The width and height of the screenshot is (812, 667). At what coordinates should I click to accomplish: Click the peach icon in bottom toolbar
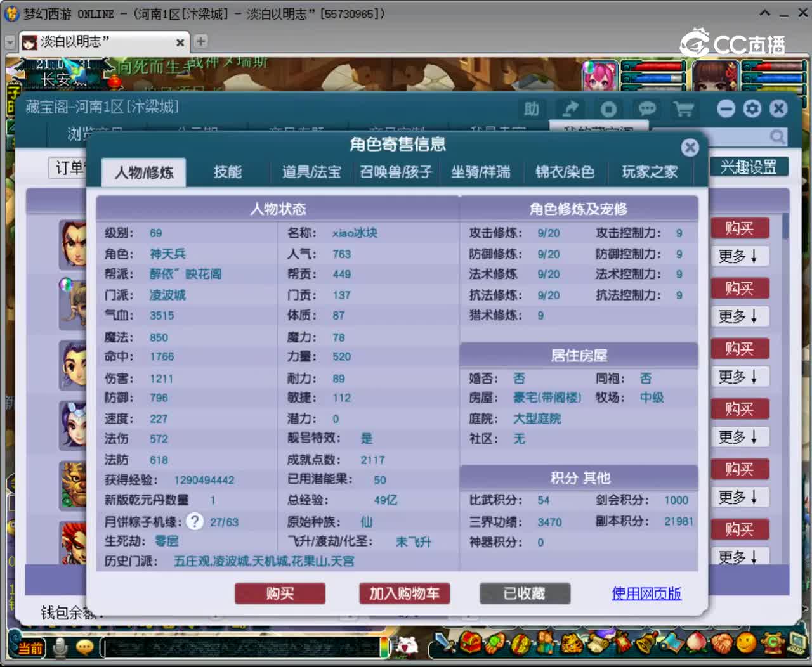tap(697, 643)
